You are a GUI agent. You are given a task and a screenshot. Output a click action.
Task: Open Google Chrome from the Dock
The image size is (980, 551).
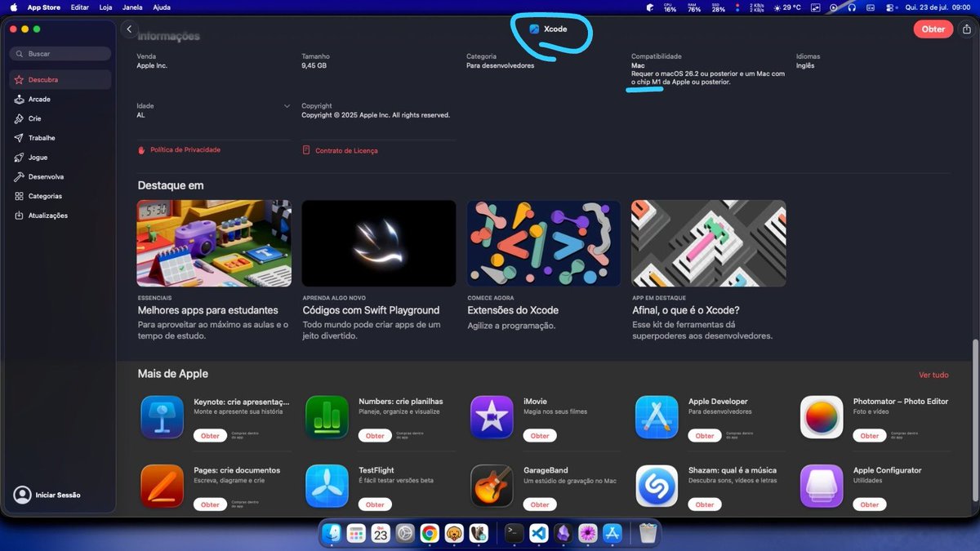coord(430,534)
